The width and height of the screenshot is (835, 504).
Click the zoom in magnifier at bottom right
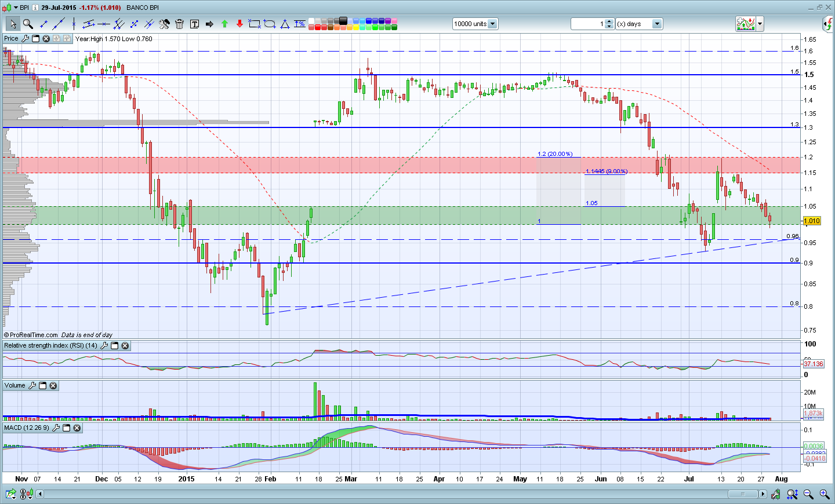coord(824,494)
